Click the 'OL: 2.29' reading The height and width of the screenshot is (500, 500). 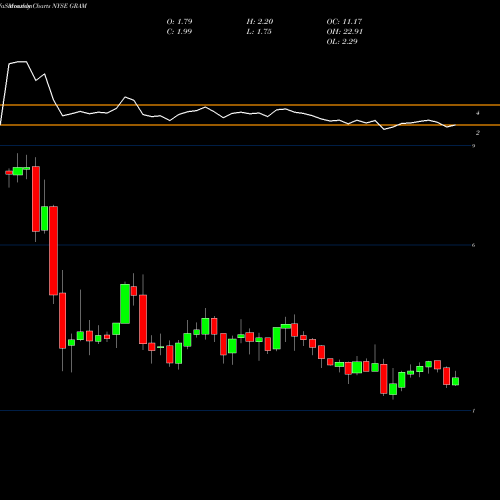pyautogui.click(x=342, y=42)
